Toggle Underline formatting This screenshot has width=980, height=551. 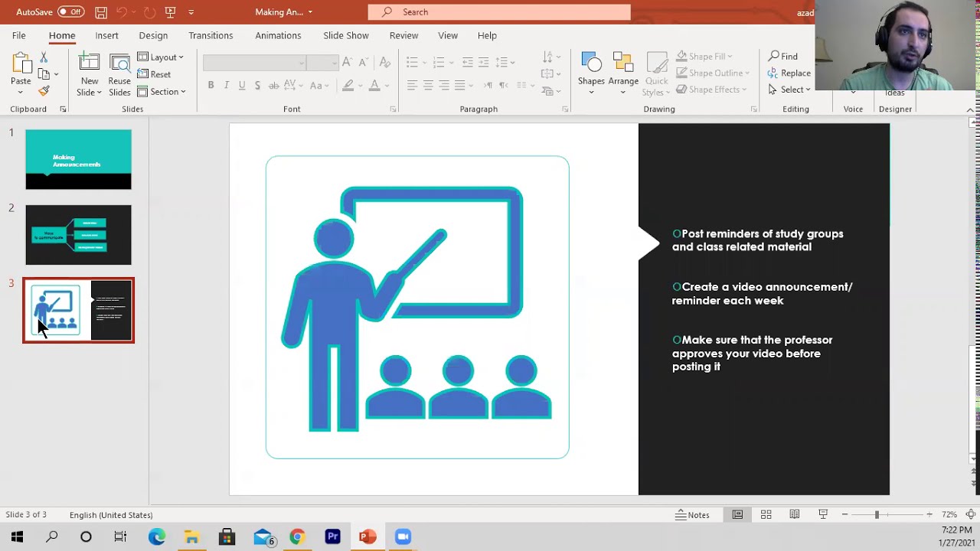tap(242, 85)
